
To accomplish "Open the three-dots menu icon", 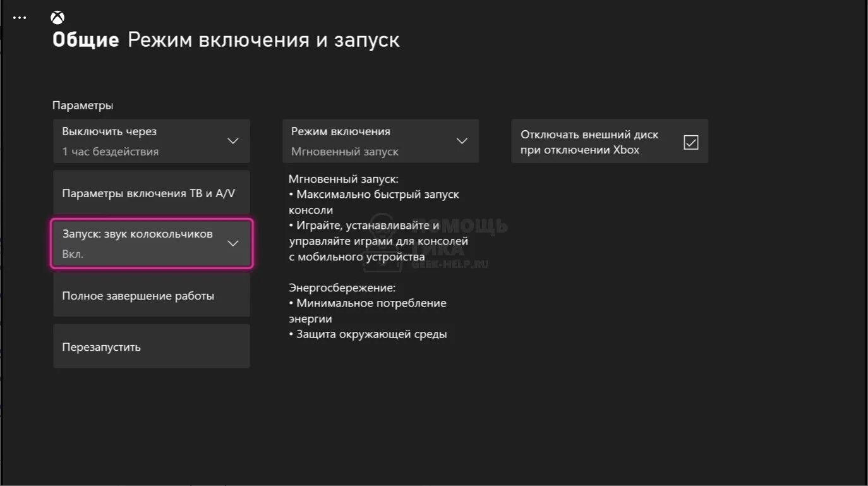I will [20, 18].
